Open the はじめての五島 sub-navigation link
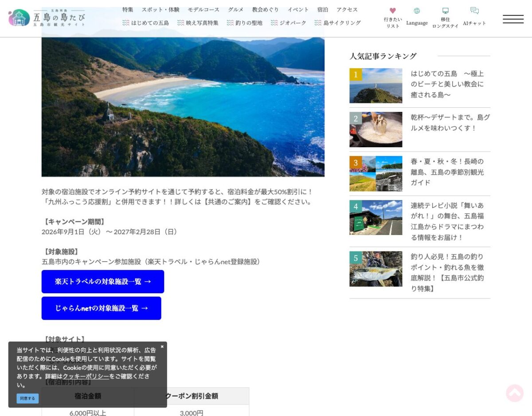 (x=146, y=23)
